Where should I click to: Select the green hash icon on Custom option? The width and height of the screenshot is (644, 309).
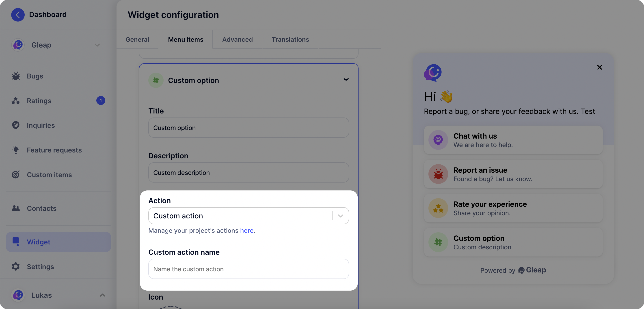pos(156,80)
